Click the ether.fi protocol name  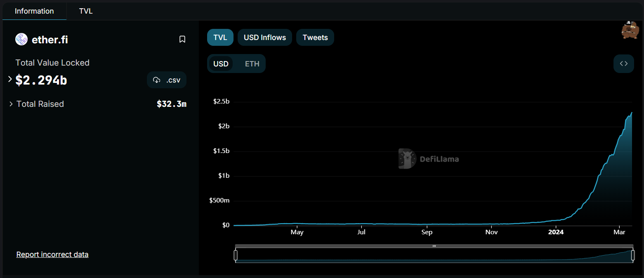50,40
